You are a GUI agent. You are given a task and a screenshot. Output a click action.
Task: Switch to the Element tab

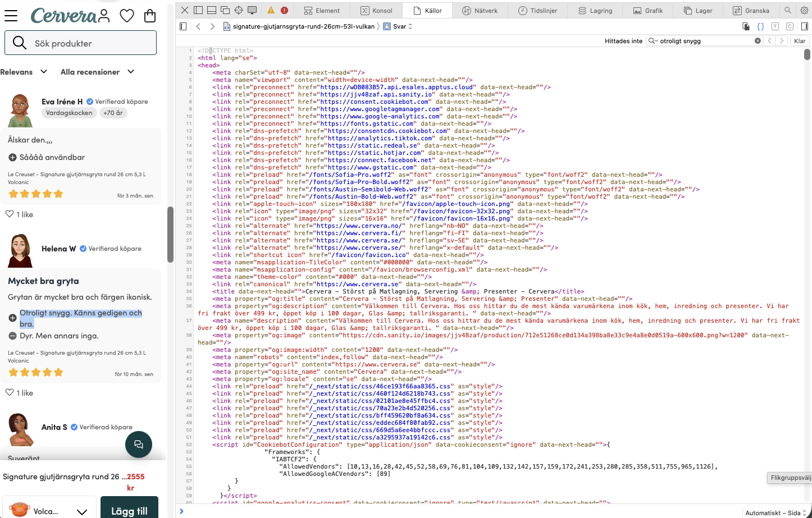tap(322, 10)
